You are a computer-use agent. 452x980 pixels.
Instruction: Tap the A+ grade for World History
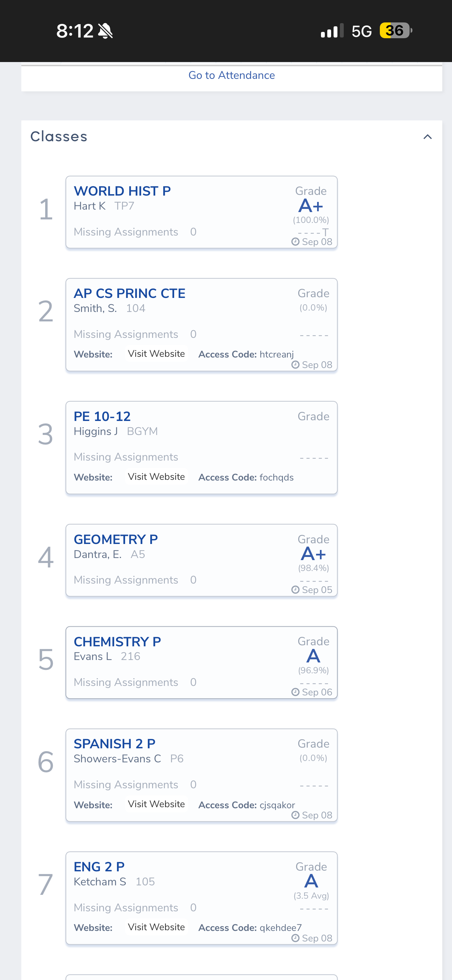tap(310, 206)
